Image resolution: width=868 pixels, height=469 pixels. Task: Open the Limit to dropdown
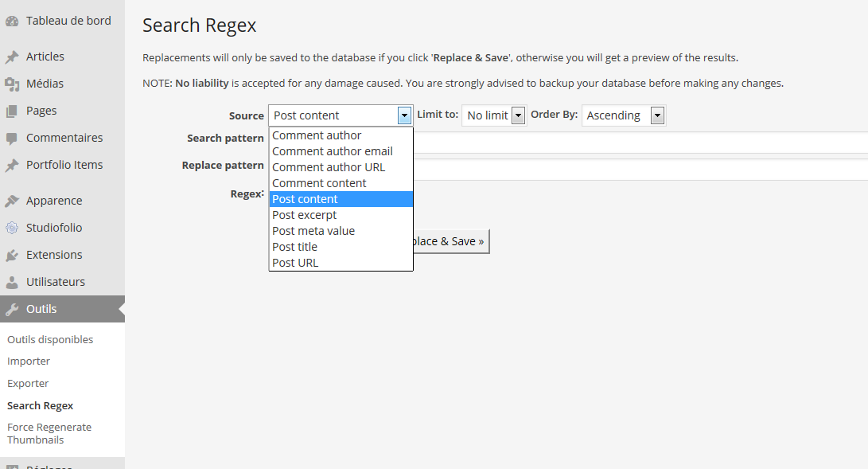point(494,115)
